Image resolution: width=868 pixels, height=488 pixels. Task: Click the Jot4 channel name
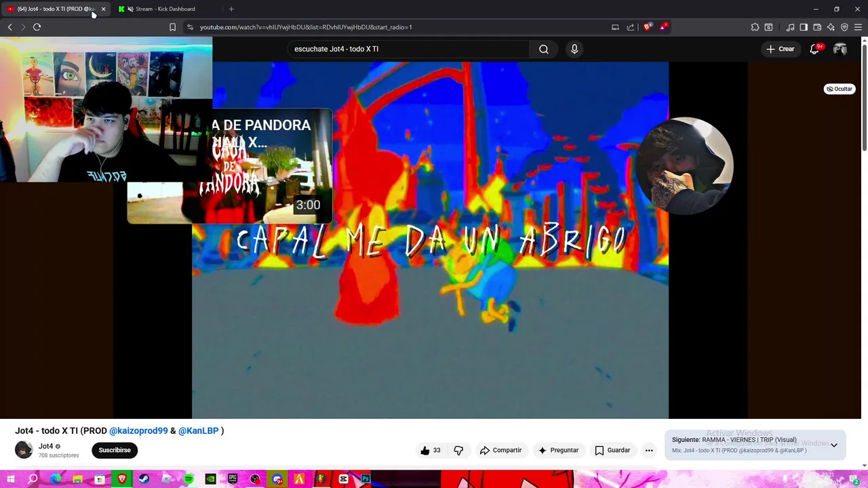[x=46, y=446]
